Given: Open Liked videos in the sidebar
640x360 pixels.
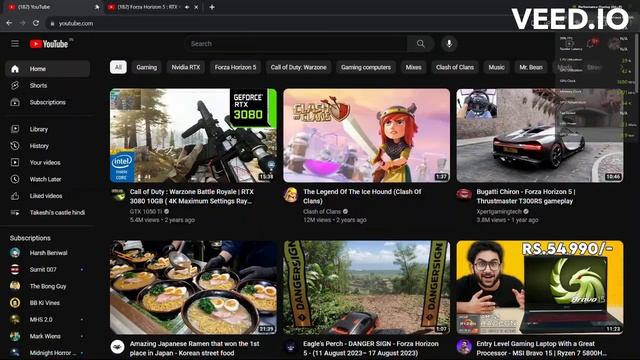Looking at the screenshot, I should coord(48,196).
